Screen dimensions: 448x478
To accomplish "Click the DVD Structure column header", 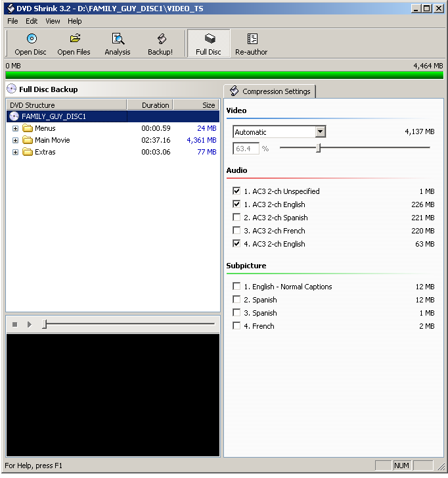I will (x=66, y=105).
